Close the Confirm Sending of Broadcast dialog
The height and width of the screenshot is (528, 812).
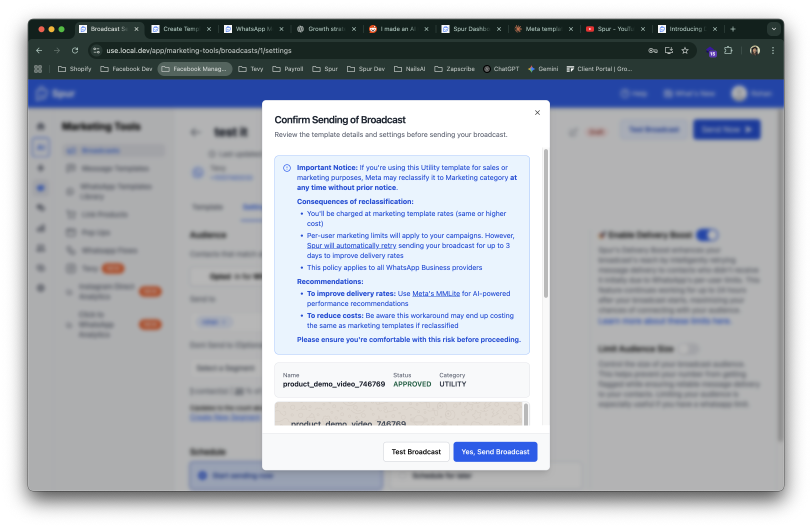537,112
